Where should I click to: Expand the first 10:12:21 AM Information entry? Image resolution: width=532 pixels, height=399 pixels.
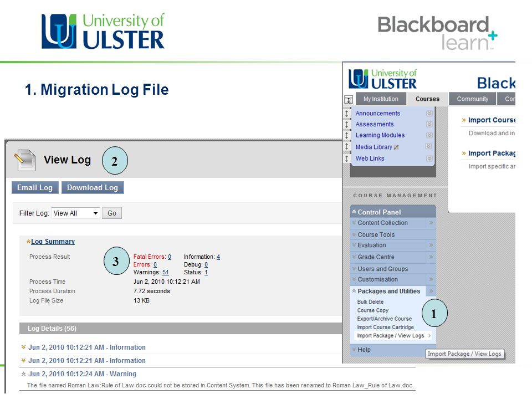pos(23,347)
